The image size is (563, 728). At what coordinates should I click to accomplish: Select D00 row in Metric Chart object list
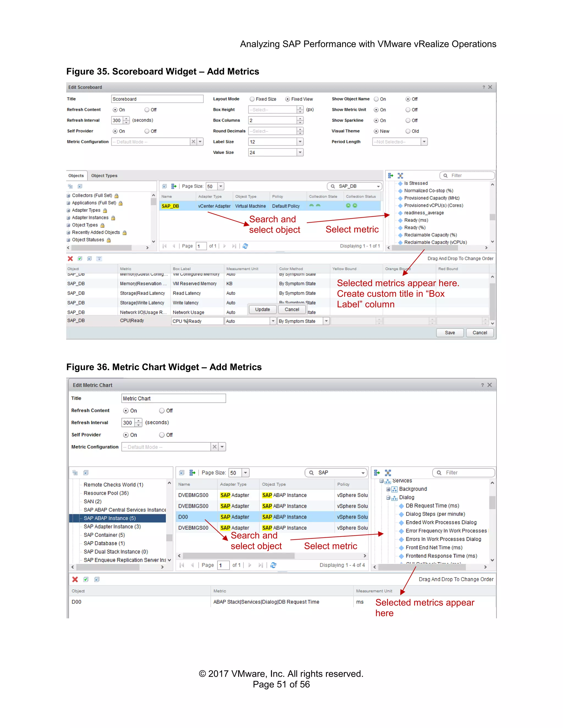272,517
